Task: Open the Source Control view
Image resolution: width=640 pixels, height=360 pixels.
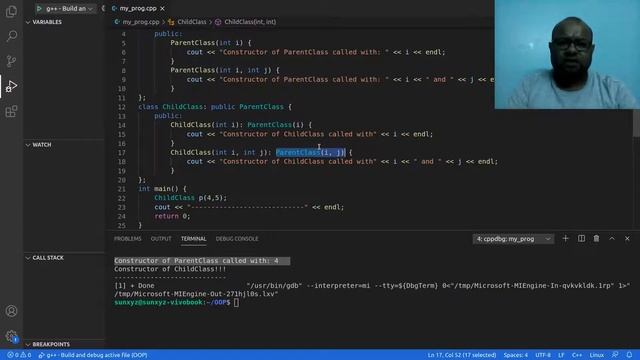Action: [x=11, y=61]
